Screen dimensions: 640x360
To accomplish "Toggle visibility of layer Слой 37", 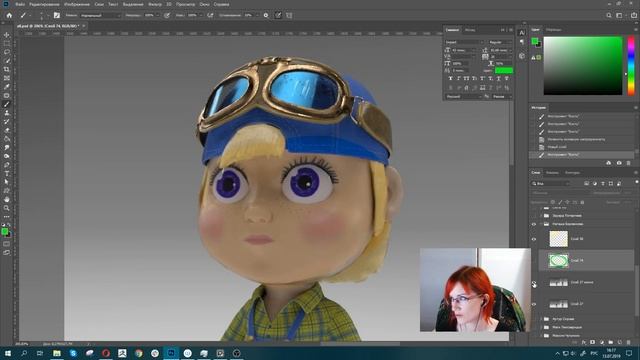I will tap(534, 304).
